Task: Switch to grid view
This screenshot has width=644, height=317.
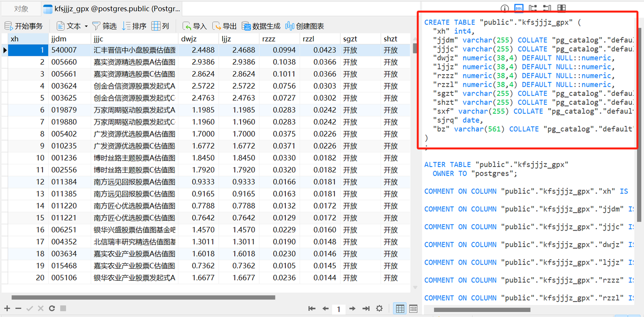Action: pyautogui.click(x=400, y=308)
